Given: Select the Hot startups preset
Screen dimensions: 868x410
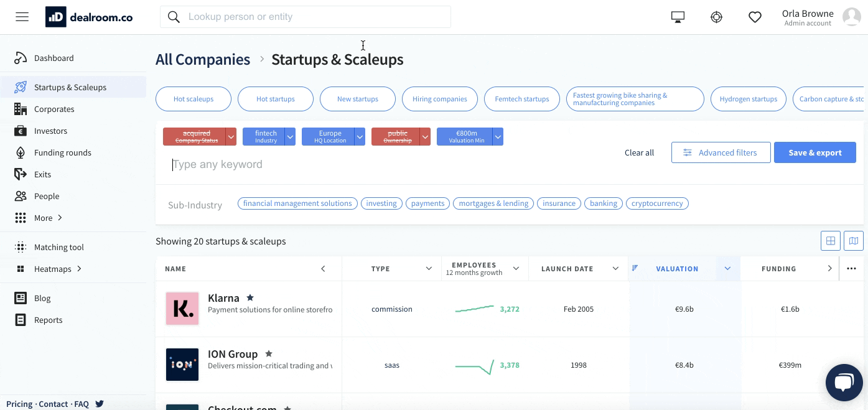Looking at the screenshot, I should tap(276, 99).
